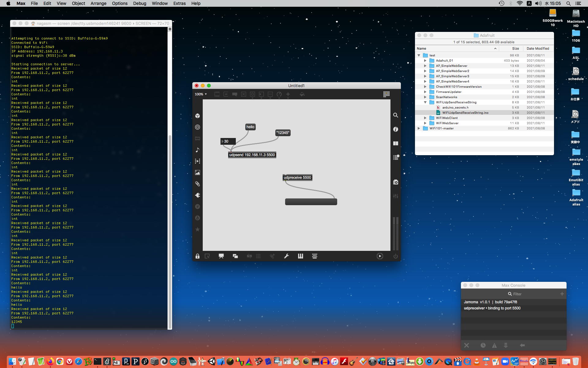Open the patcher search magnifier icon
The width and height of the screenshot is (588, 368).
tap(396, 115)
